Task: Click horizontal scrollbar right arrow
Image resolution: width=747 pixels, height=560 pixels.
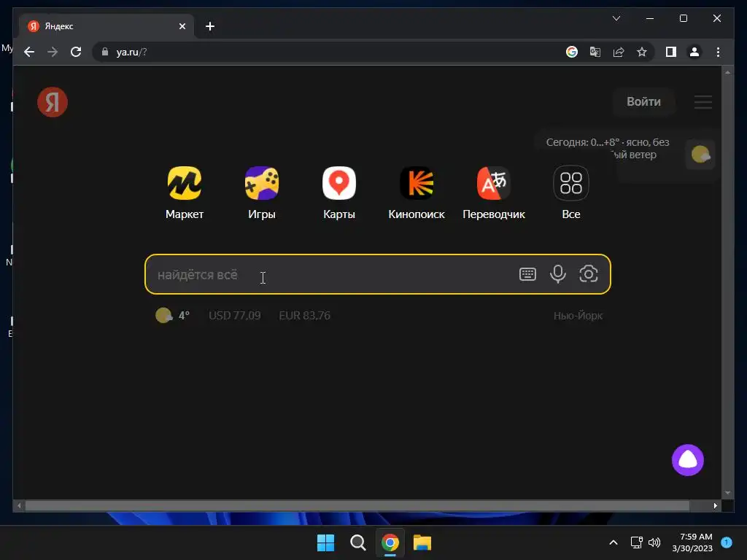Action: click(715, 506)
